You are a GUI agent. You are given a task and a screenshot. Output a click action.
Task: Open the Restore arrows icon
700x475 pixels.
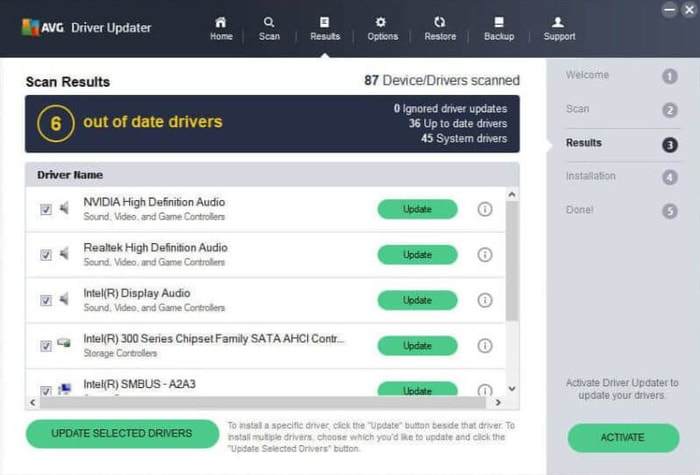pos(440,22)
